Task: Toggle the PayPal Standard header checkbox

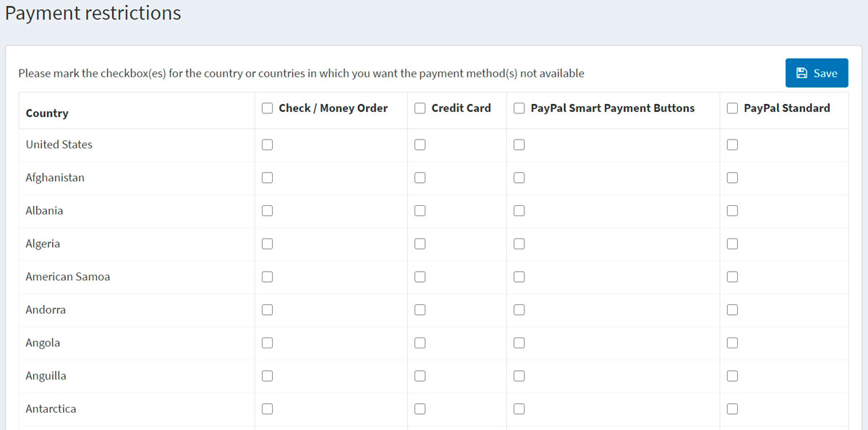Action: (732, 108)
